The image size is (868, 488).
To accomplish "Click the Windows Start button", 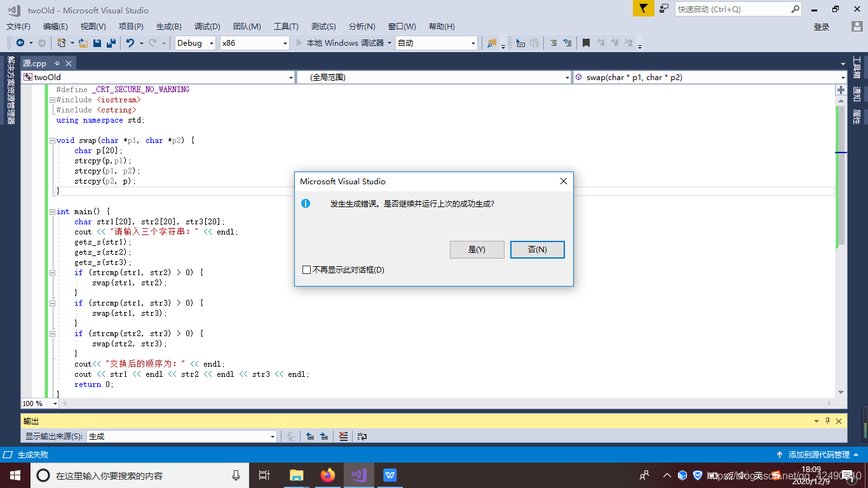I will (15, 475).
